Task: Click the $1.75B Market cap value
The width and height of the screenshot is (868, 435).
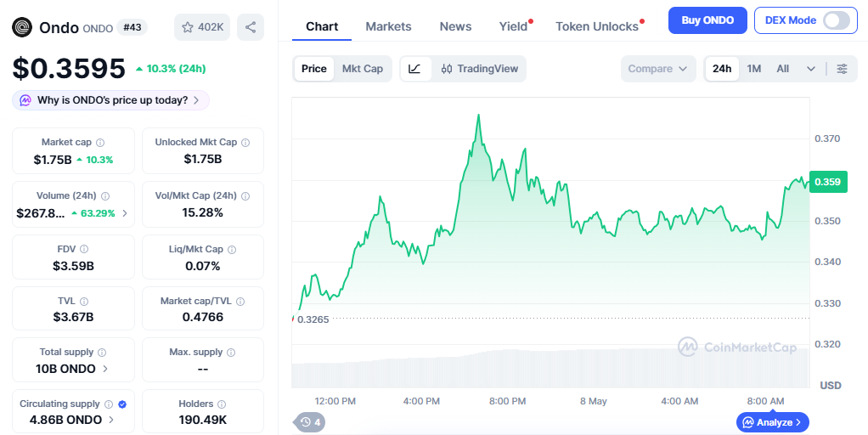Action: tap(53, 160)
